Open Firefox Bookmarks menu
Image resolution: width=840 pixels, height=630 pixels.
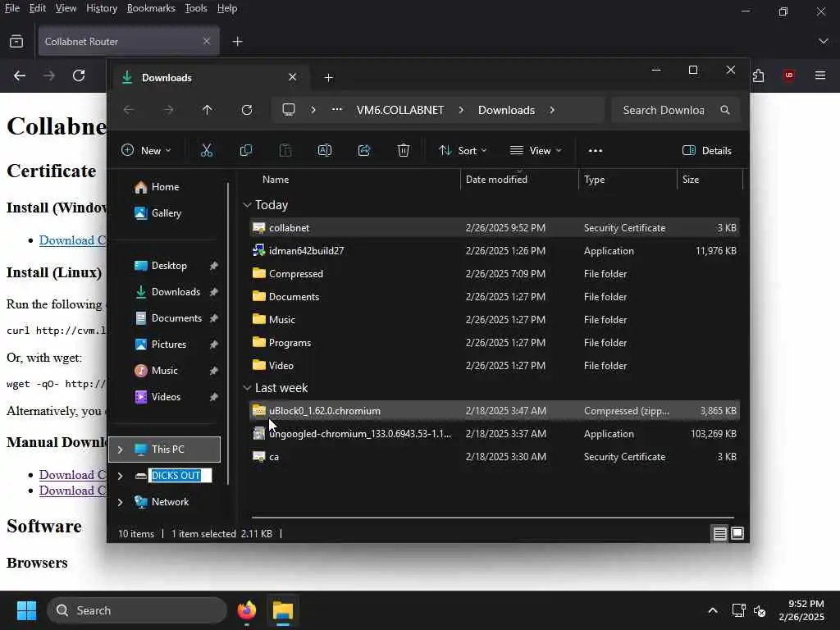pos(151,8)
